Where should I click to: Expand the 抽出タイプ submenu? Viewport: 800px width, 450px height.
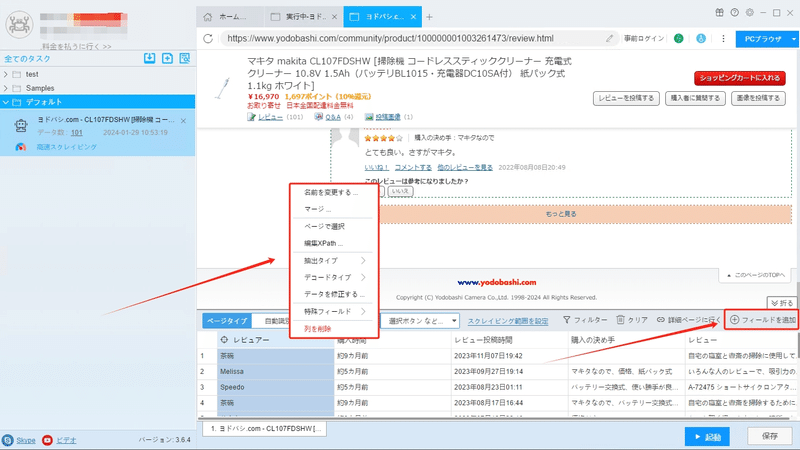[334, 261]
